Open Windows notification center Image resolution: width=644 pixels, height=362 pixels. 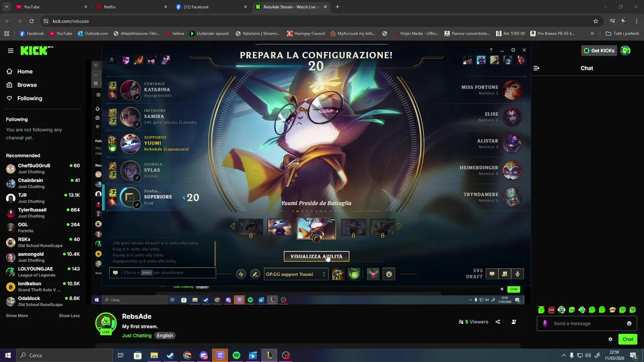pyautogui.click(x=633, y=355)
